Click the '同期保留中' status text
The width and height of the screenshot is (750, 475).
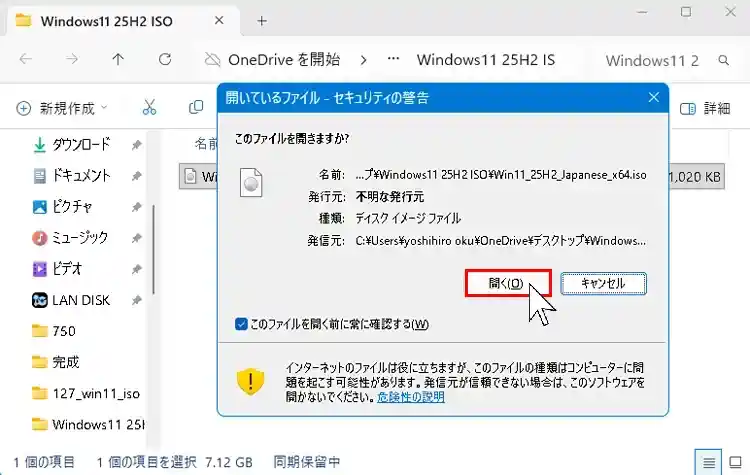click(x=307, y=462)
